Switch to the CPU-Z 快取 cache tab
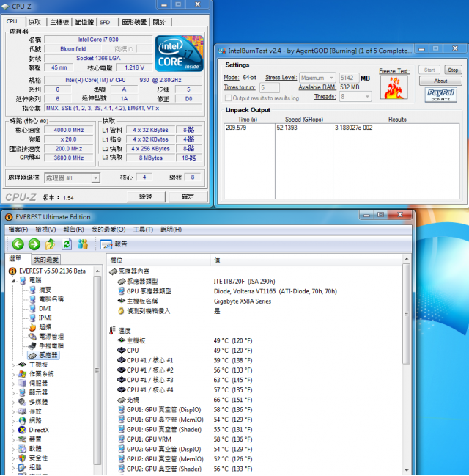This screenshot has height=476, width=469. pos(34,22)
